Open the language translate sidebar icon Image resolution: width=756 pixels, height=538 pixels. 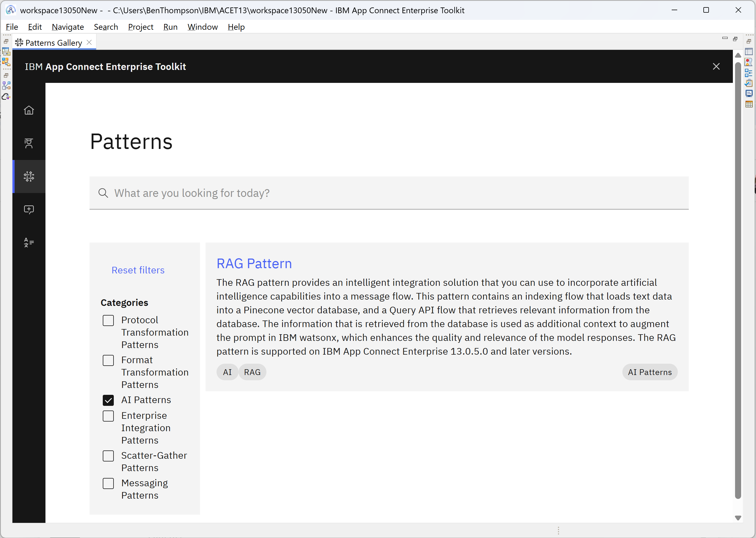click(29, 243)
